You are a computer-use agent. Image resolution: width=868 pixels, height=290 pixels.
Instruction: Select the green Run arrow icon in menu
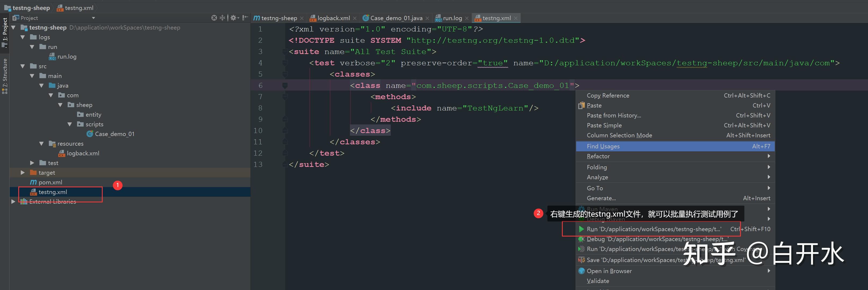point(581,229)
